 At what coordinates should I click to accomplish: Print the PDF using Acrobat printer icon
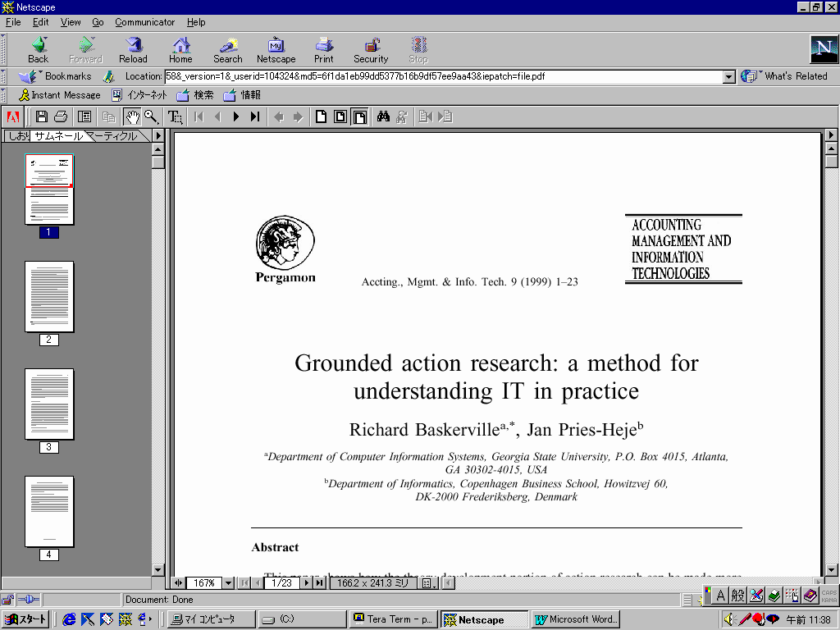[61, 116]
